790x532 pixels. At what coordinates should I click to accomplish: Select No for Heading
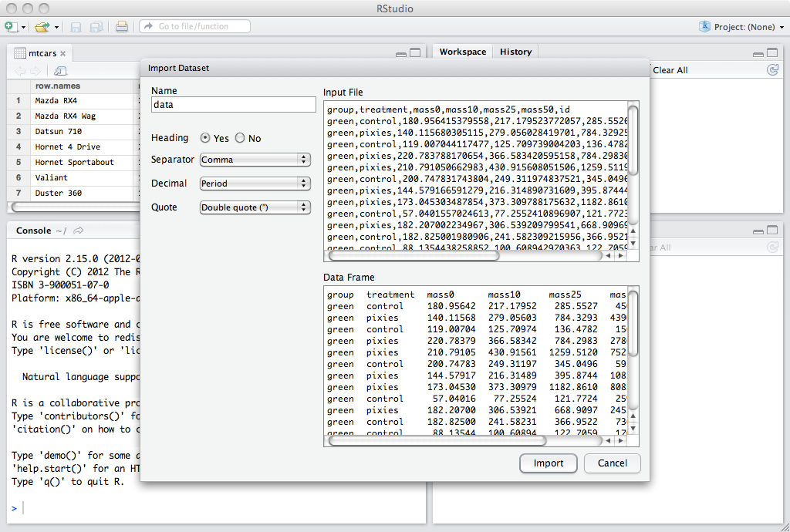point(240,138)
